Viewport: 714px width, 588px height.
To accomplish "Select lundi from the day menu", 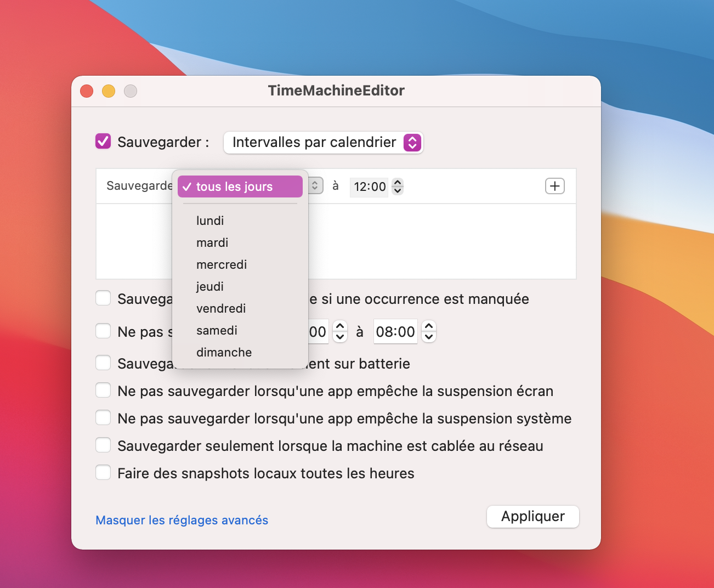I will pos(210,220).
